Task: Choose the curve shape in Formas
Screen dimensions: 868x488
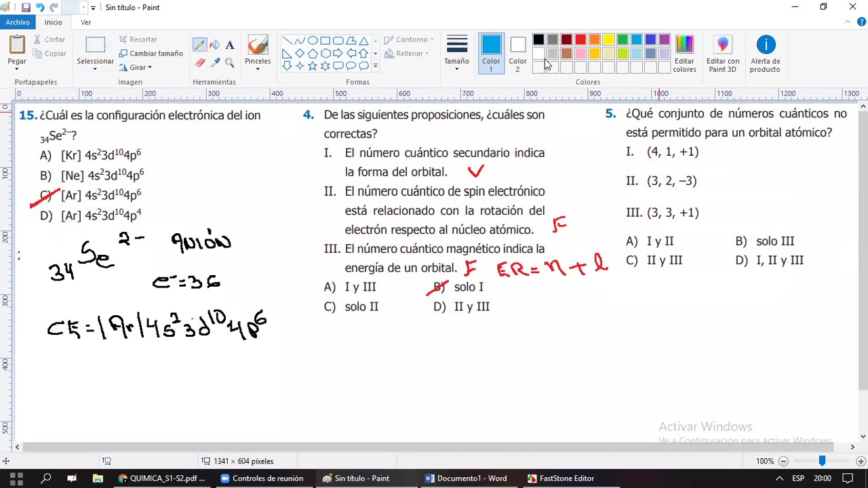Action: [x=300, y=41]
